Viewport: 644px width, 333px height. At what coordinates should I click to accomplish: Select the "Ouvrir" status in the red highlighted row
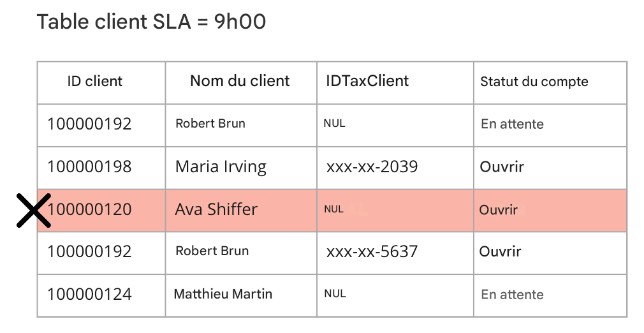coord(499,210)
